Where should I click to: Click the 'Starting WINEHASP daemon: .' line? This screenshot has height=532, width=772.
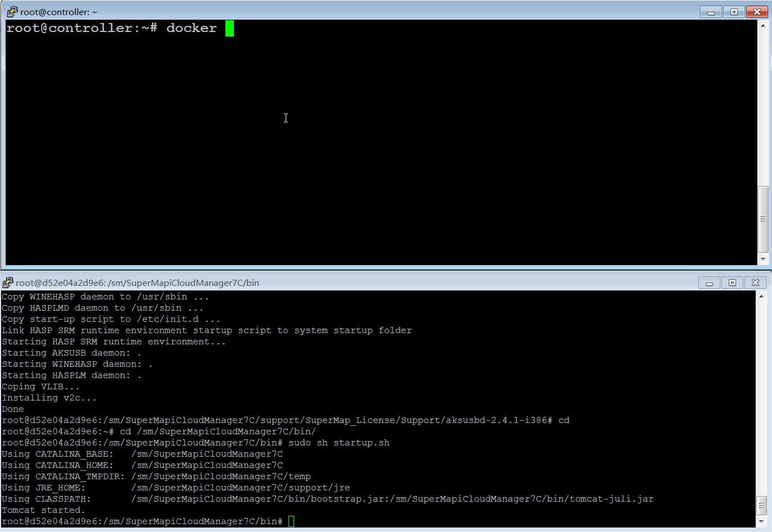click(x=77, y=364)
